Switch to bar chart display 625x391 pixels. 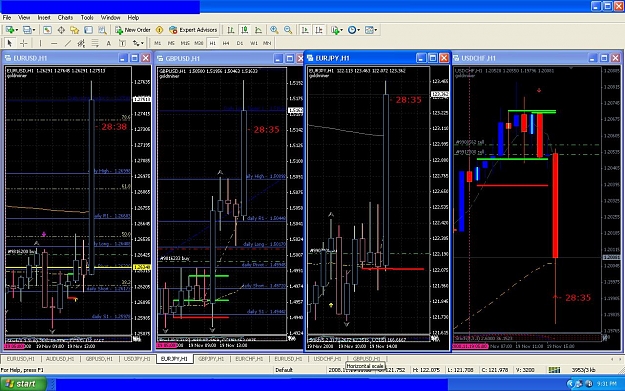pos(231,30)
